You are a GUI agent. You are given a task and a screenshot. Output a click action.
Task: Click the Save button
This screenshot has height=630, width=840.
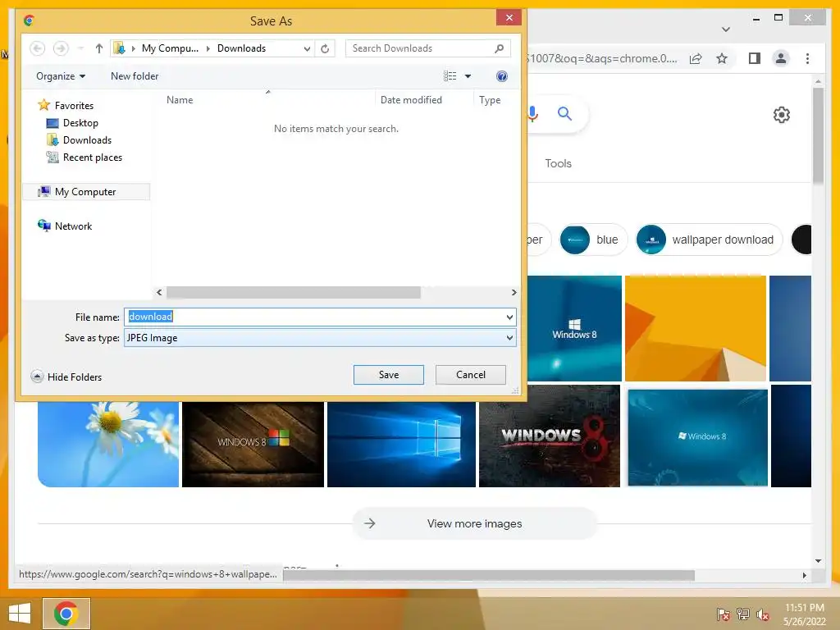pos(388,375)
